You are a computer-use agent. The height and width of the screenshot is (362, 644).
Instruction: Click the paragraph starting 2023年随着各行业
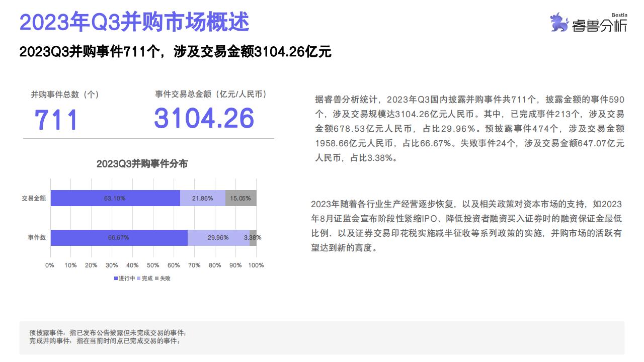(x=467, y=226)
